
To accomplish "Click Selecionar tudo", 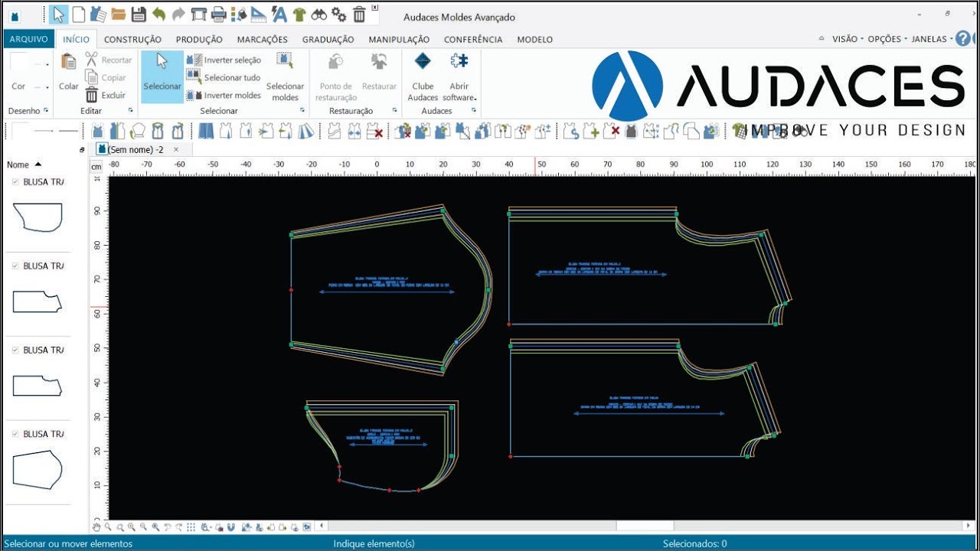I will 224,77.
